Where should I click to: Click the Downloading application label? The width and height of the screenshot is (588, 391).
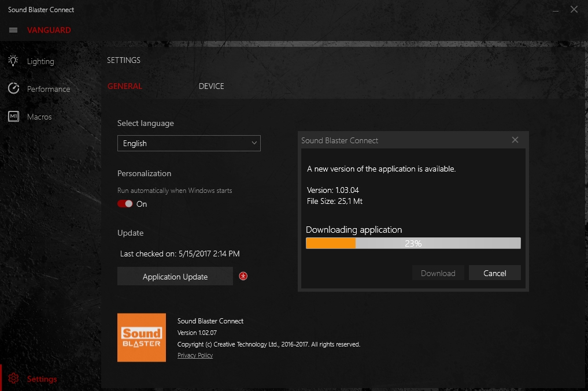[354, 230]
